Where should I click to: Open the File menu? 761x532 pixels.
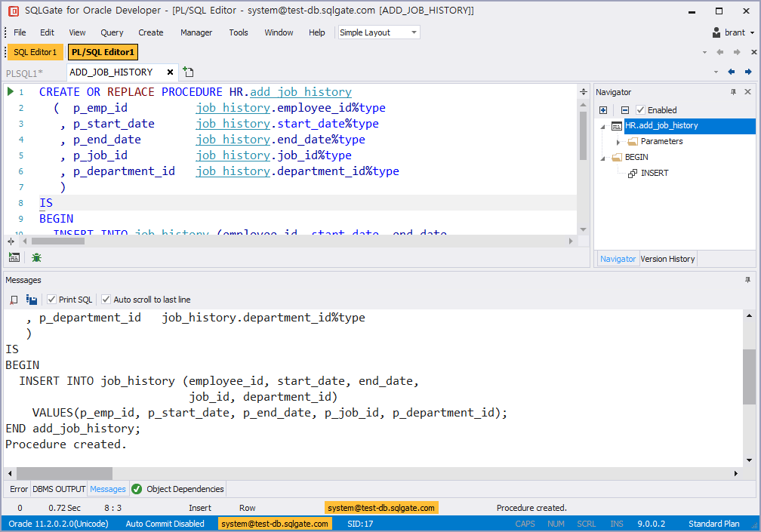point(20,32)
